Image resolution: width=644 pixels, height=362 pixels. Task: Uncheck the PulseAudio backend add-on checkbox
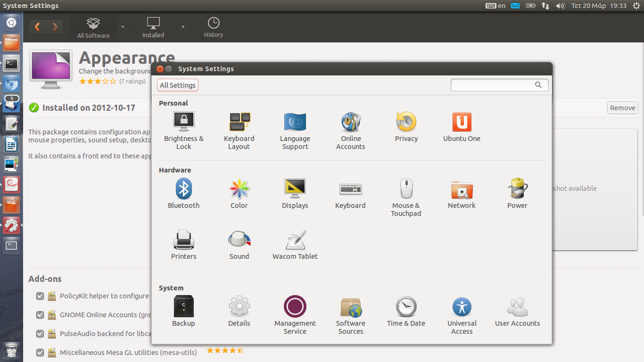click(40, 334)
